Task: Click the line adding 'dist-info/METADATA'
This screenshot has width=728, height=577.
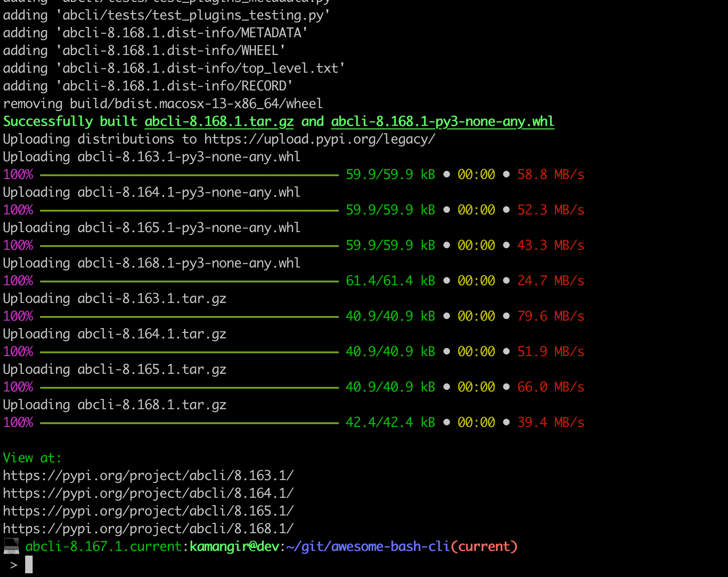Action: (156, 33)
